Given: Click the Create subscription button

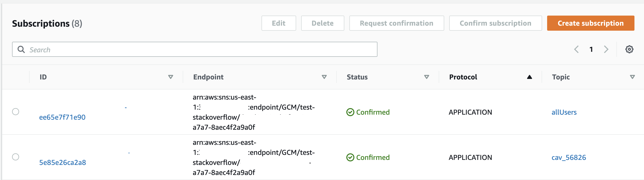Looking at the screenshot, I should tap(591, 23).
